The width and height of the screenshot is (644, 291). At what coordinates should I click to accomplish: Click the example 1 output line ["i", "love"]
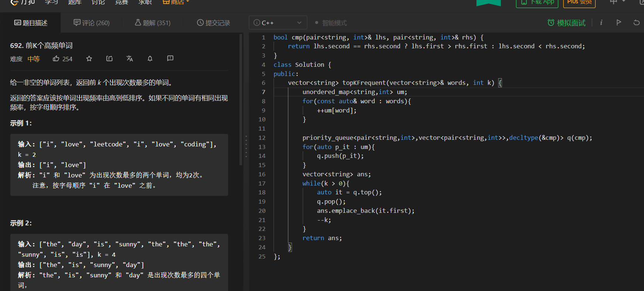[52, 165]
